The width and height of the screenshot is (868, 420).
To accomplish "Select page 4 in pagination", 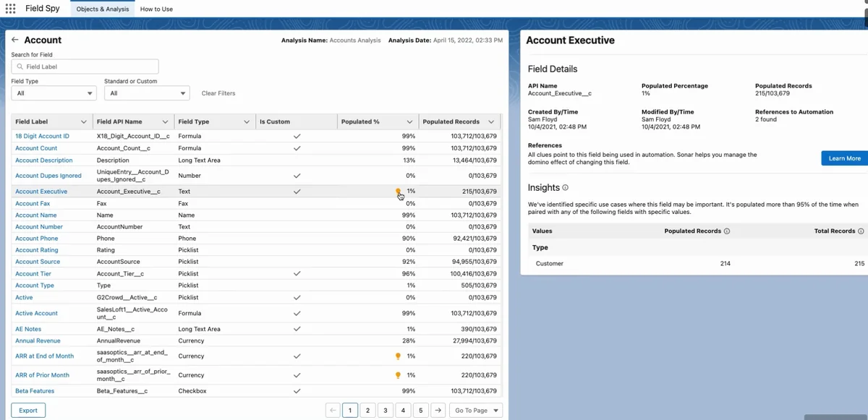I will 403,411.
